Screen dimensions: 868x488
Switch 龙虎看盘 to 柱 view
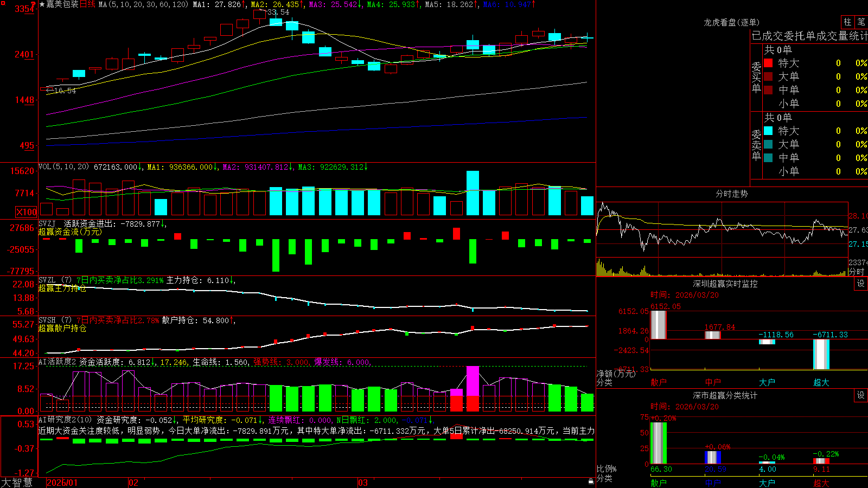(847, 22)
